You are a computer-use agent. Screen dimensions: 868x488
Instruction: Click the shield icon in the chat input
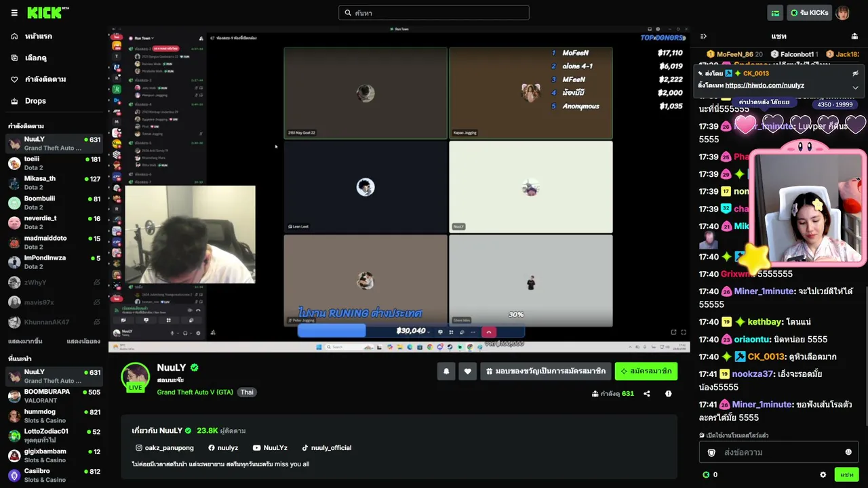click(x=711, y=452)
